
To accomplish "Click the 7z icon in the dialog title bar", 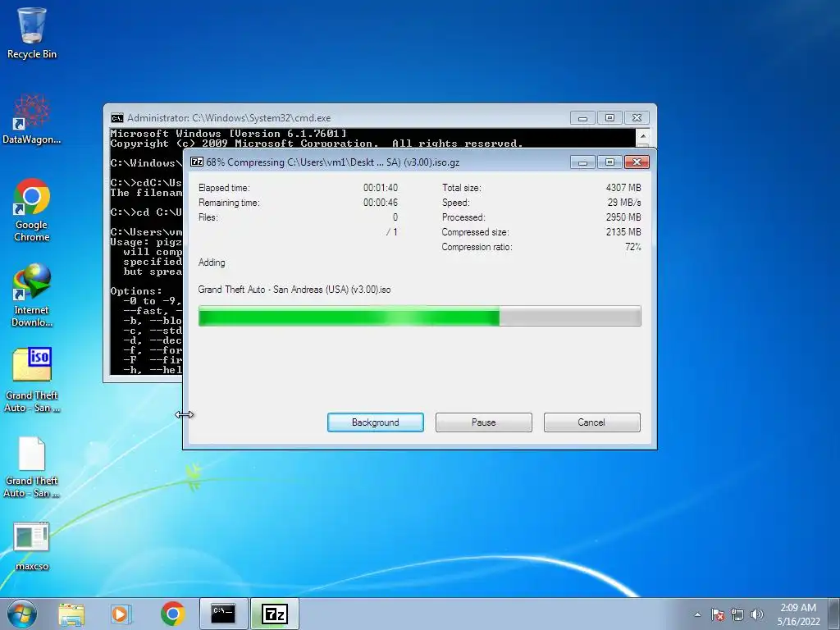I will (x=197, y=162).
